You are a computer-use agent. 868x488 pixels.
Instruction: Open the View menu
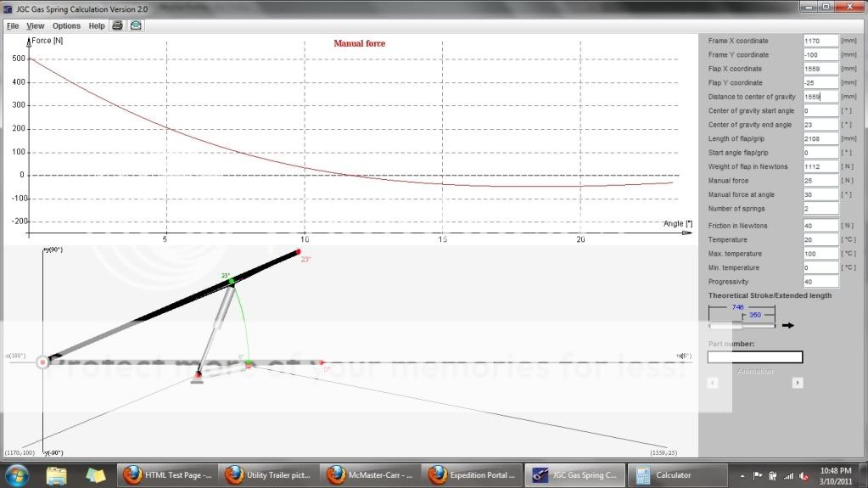(x=36, y=25)
